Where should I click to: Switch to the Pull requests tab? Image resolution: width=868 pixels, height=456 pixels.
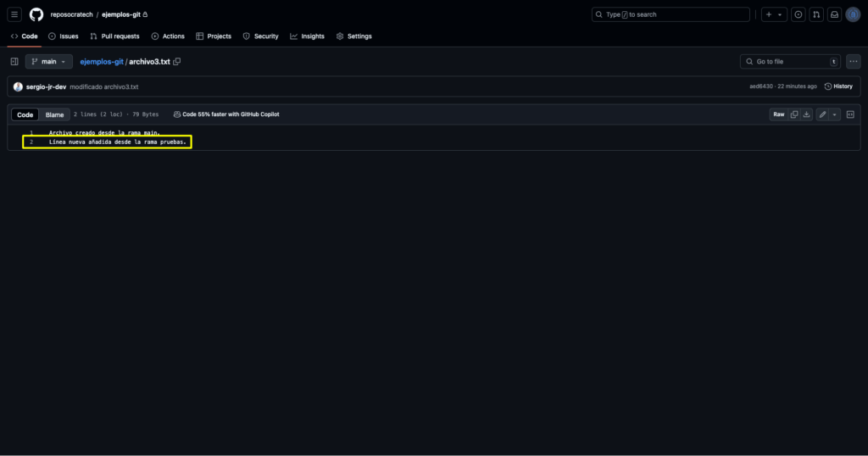tap(114, 36)
